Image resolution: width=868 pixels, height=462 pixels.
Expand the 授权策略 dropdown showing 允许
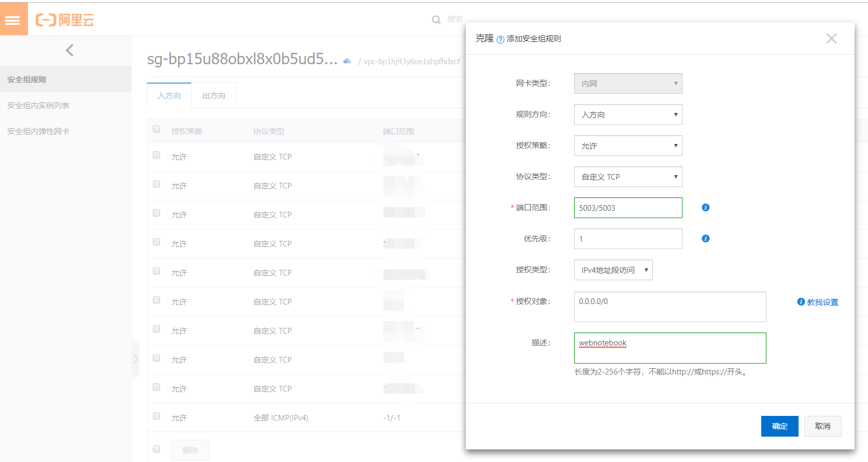click(x=628, y=146)
